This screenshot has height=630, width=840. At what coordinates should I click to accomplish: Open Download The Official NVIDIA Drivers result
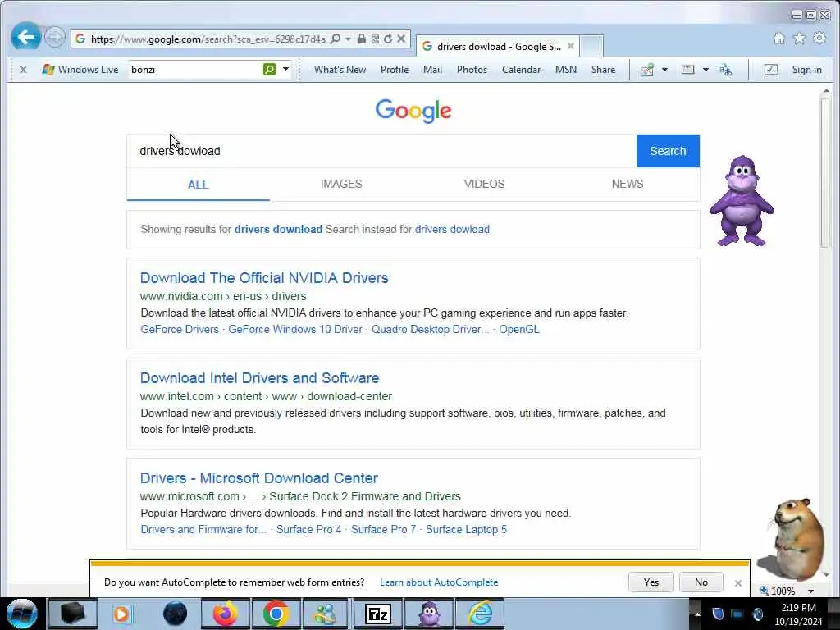264,278
